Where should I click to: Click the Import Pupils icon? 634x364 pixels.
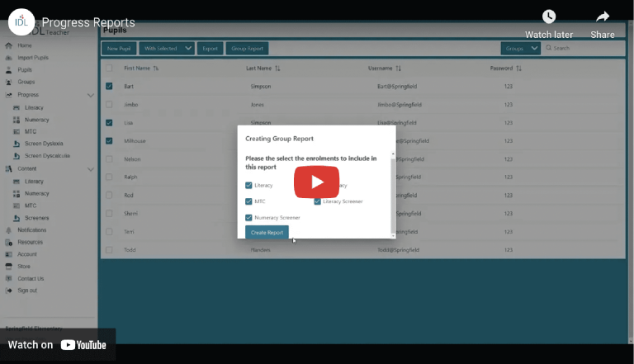tap(8, 58)
